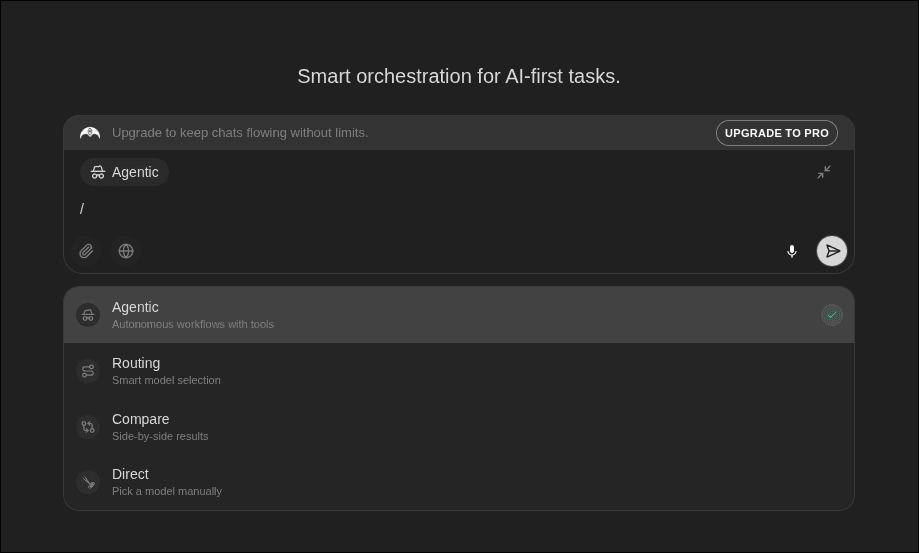Click the Direct mode icon

tap(88, 482)
